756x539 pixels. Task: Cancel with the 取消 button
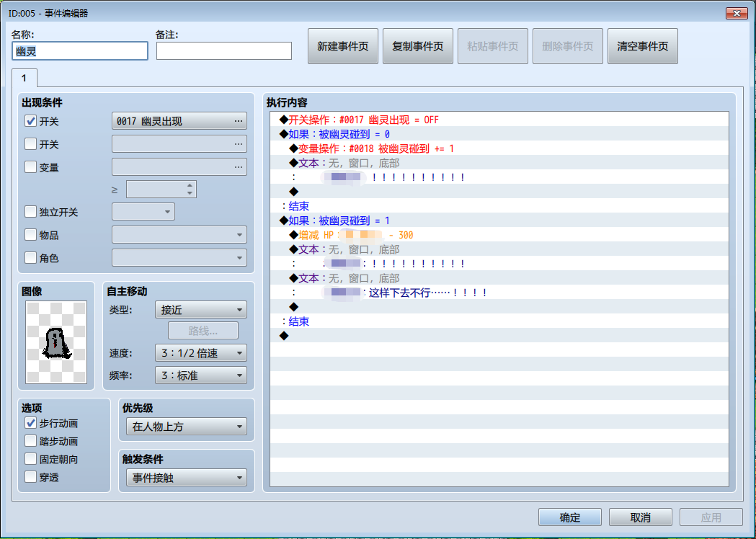640,517
